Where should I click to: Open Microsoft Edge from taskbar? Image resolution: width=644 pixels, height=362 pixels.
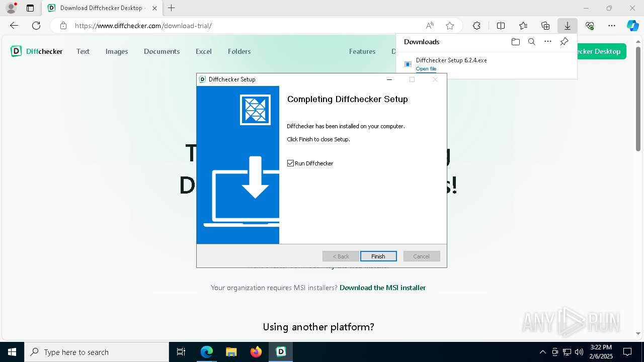(x=207, y=352)
